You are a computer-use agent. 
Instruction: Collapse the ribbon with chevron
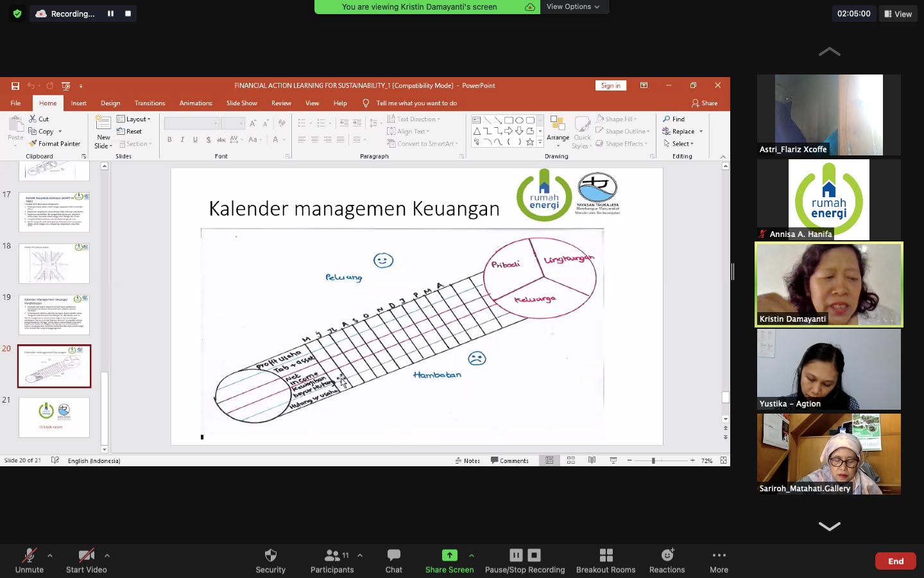723,157
